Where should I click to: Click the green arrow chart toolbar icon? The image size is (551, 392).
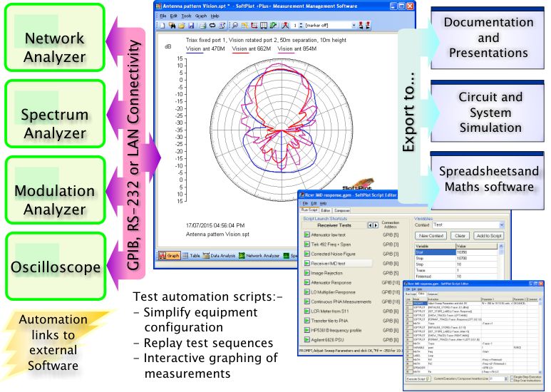point(273,25)
